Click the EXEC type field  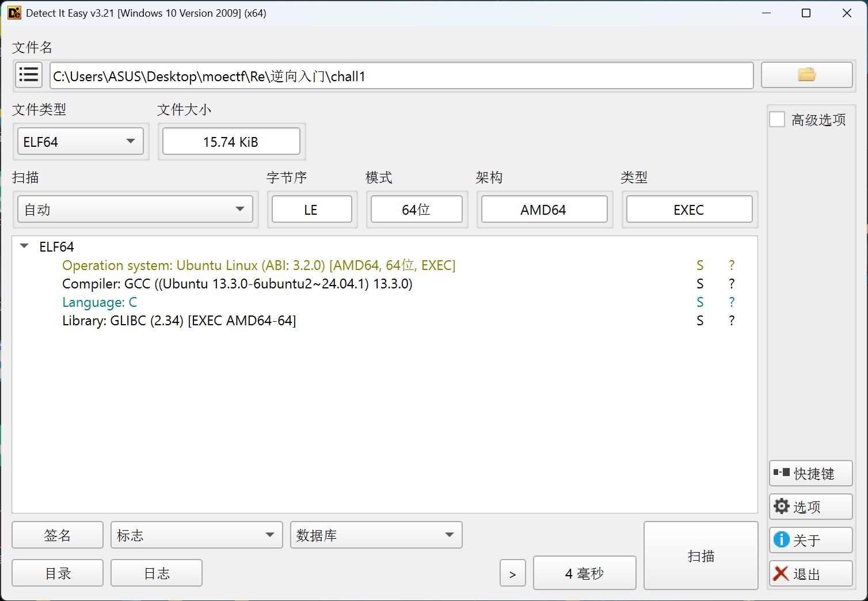pos(690,209)
